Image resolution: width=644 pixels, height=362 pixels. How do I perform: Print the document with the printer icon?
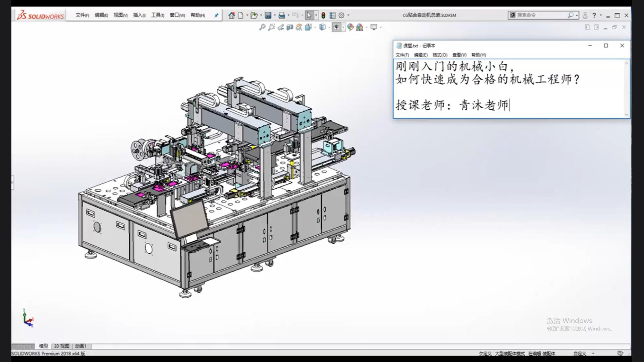point(282,15)
